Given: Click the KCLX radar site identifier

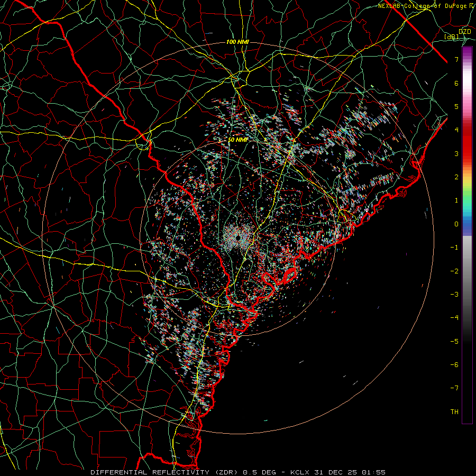Looking at the screenshot, I should pyautogui.click(x=300, y=472).
